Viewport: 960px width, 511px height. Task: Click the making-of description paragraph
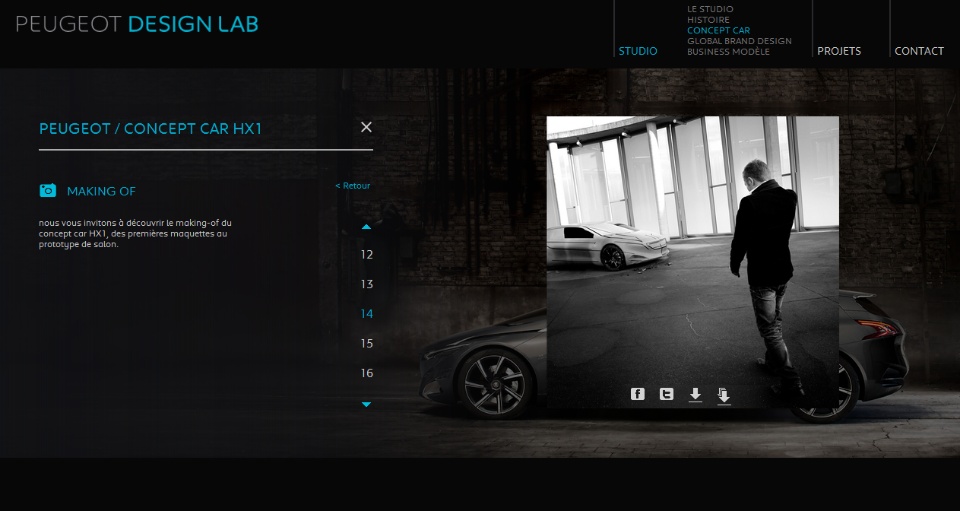click(x=135, y=233)
